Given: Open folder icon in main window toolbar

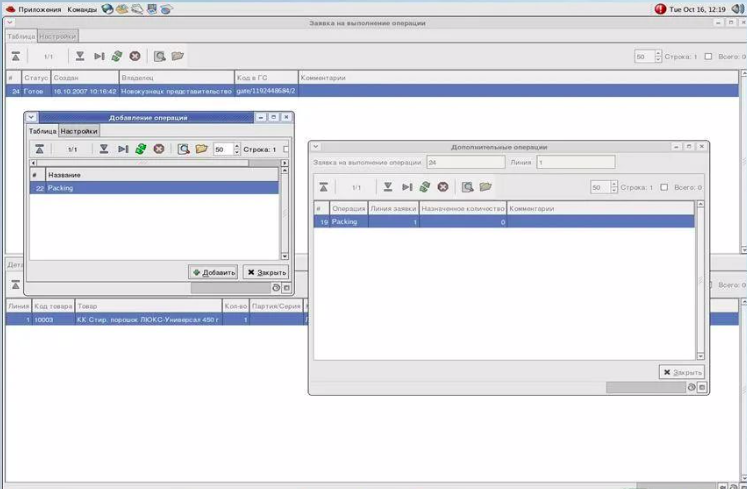Looking at the screenshot, I should 178,56.
